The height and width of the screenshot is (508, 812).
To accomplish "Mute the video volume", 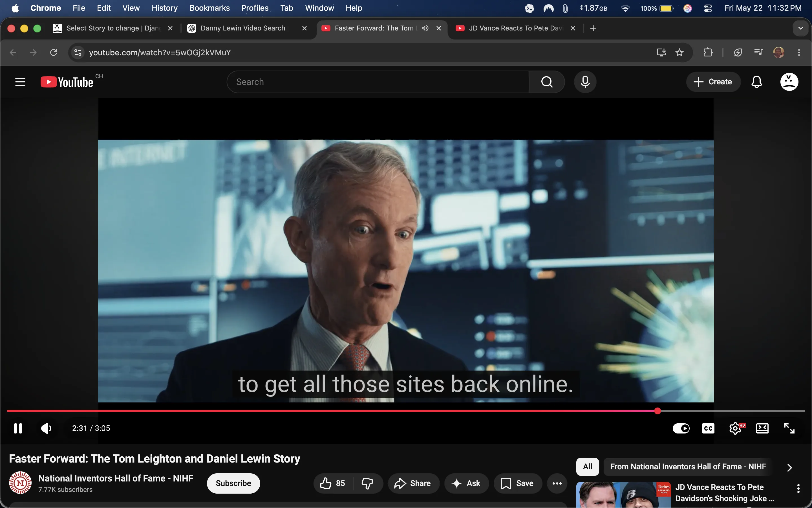I will click(x=46, y=428).
